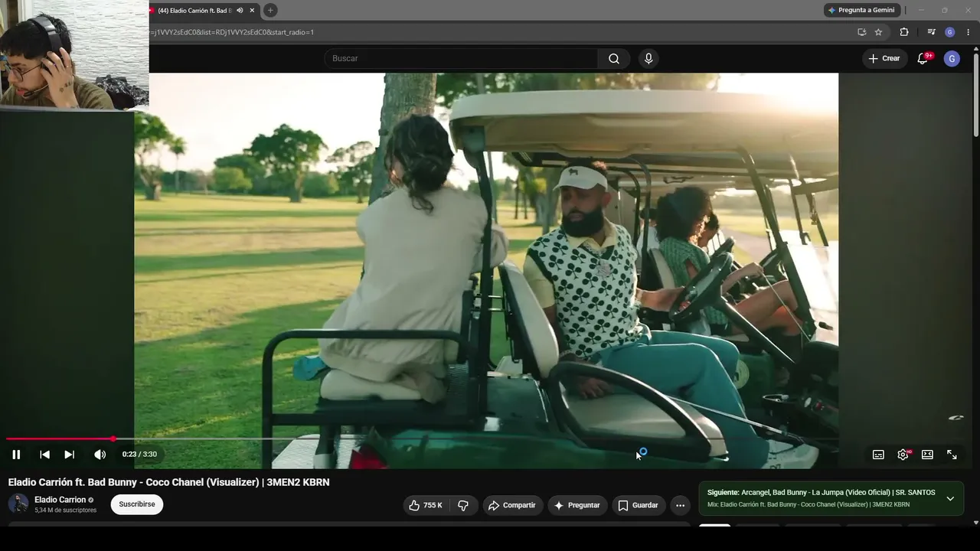980x551 pixels.
Task: Click the video progress bar scrubber
Action: (x=113, y=439)
